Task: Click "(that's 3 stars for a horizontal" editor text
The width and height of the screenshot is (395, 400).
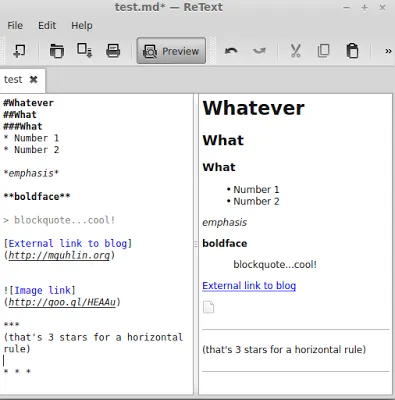Action: pyautogui.click(x=93, y=337)
